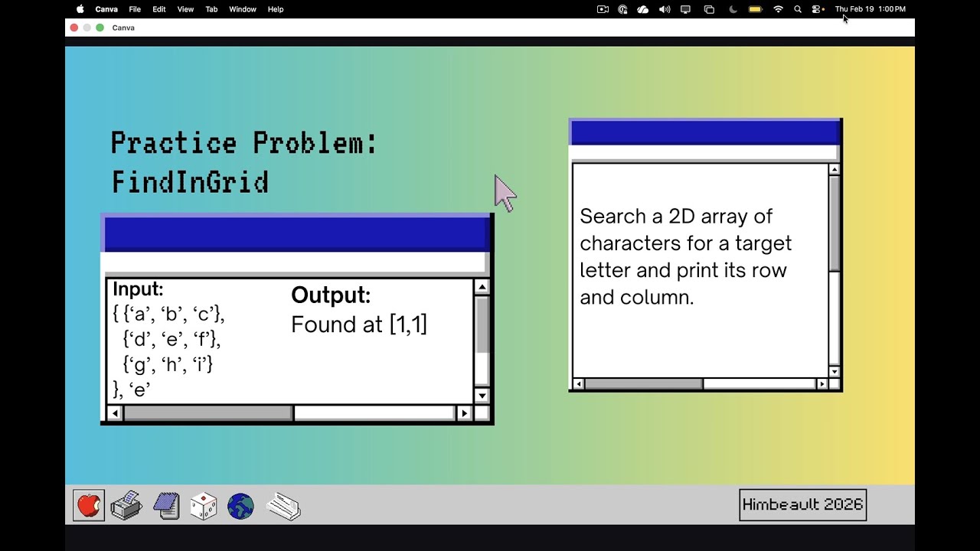Open the Apple menu

pyautogui.click(x=80, y=9)
